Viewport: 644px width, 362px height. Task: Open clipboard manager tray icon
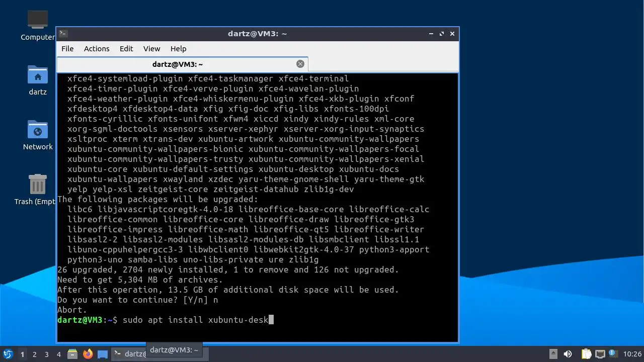[586, 354]
